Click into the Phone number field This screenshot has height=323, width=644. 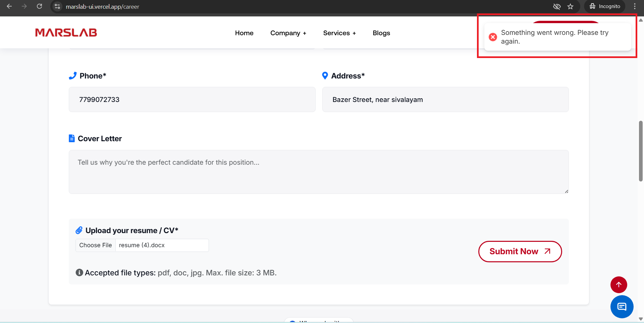click(x=192, y=100)
